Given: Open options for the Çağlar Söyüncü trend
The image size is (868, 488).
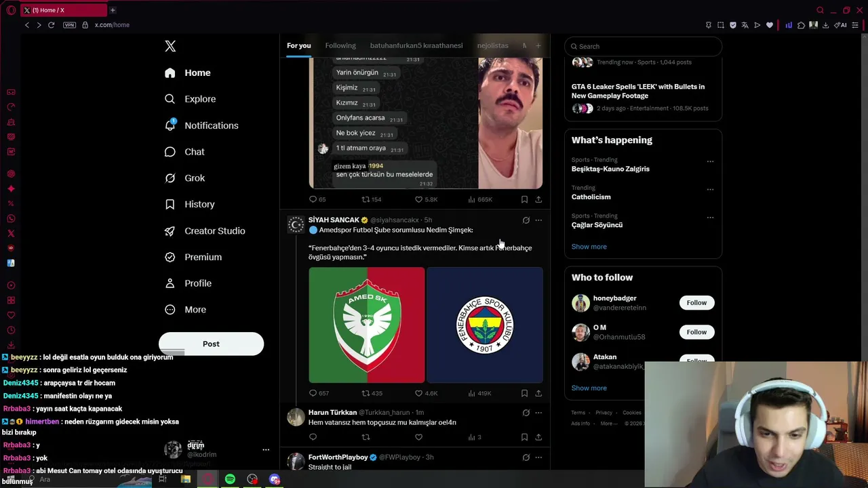Looking at the screenshot, I should tap(710, 218).
